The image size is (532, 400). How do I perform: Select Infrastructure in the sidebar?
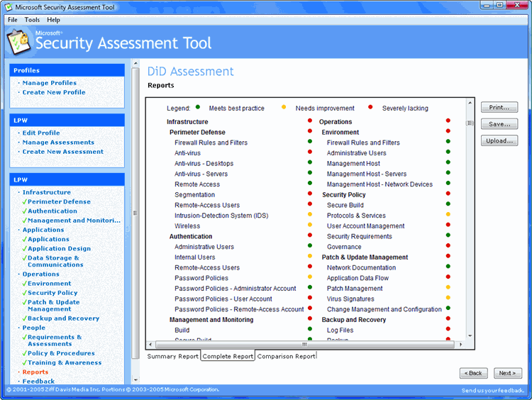tap(47, 192)
